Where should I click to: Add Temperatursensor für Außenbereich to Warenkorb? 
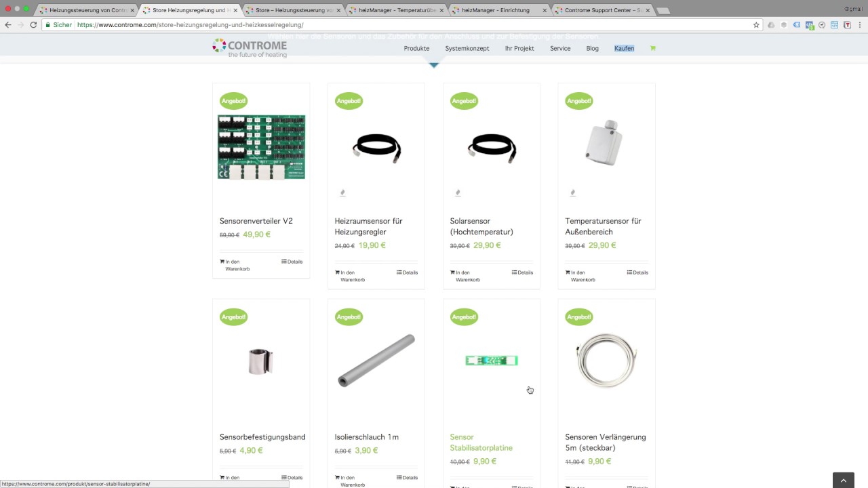point(580,276)
